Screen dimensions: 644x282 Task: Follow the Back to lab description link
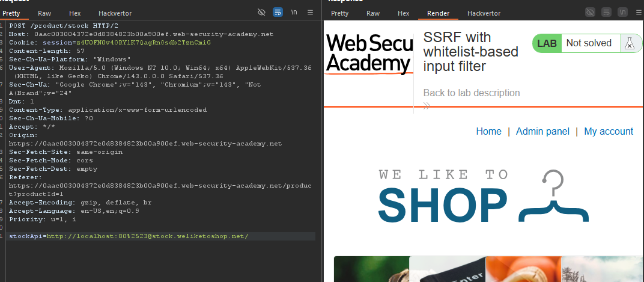pyautogui.click(x=472, y=93)
